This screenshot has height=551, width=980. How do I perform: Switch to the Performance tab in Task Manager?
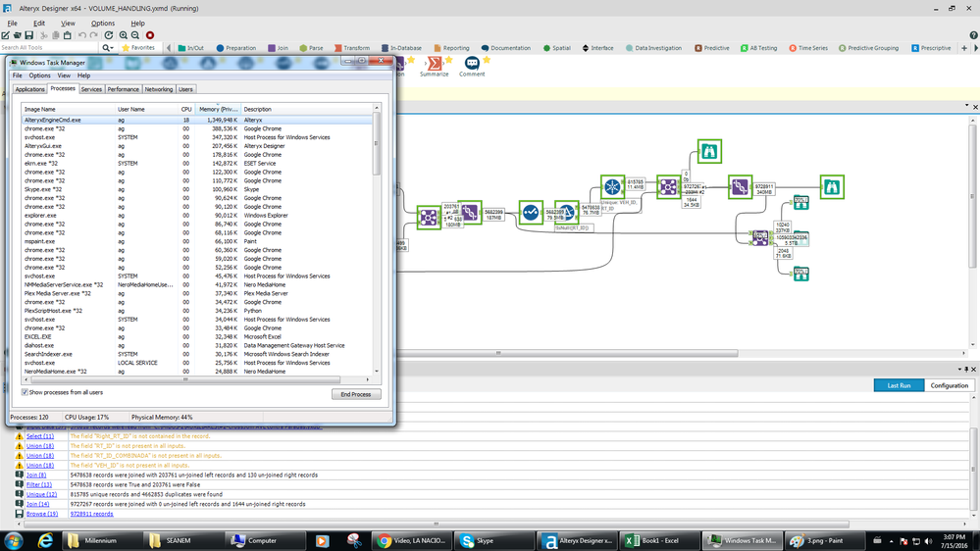click(x=124, y=89)
